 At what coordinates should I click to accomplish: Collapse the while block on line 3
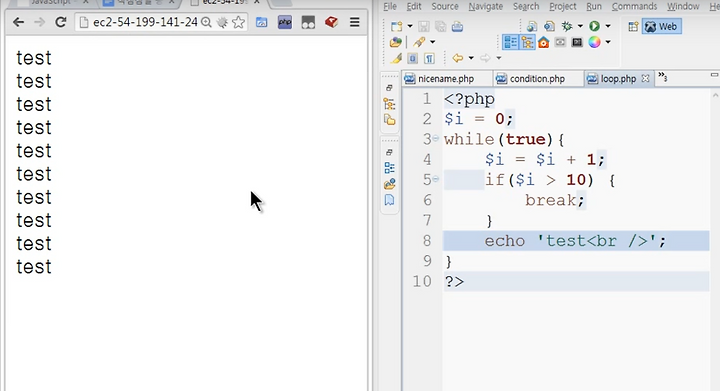point(435,139)
